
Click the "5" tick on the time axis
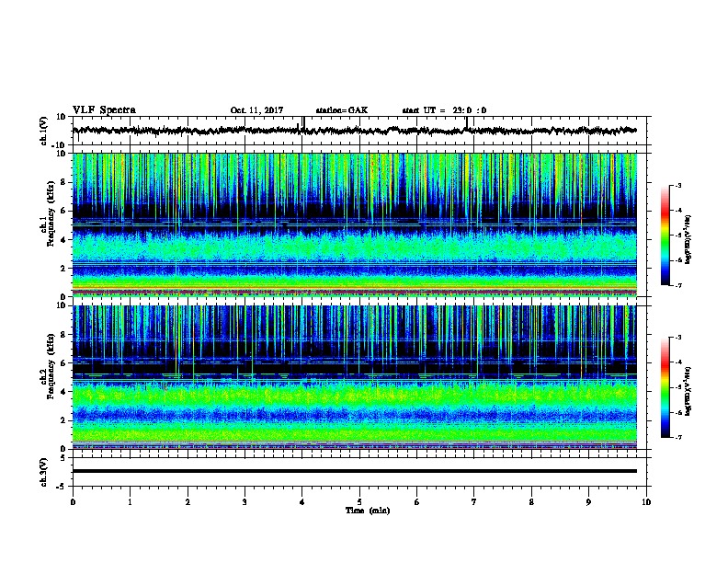[359, 502]
